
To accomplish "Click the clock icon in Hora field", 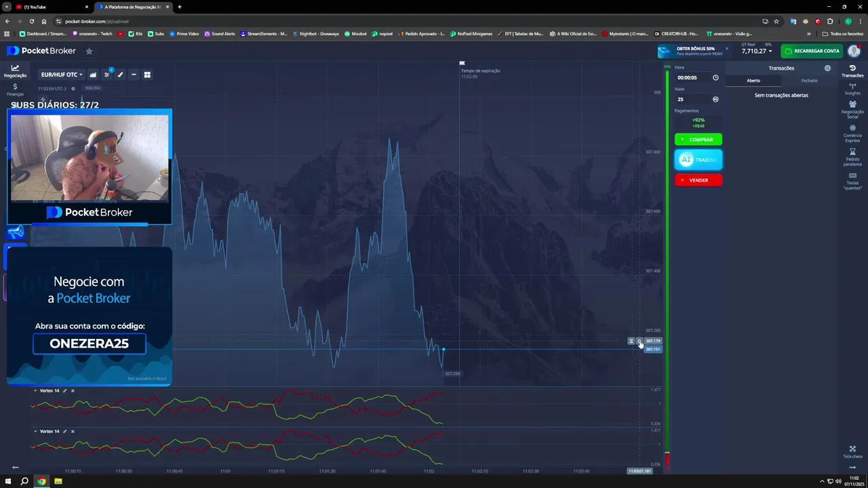I will pyautogui.click(x=715, y=77).
